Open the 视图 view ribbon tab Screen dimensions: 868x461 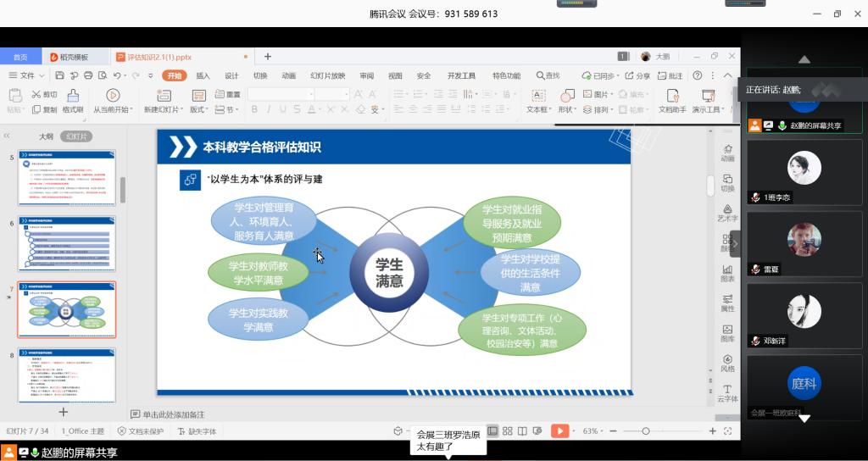coord(395,75)
